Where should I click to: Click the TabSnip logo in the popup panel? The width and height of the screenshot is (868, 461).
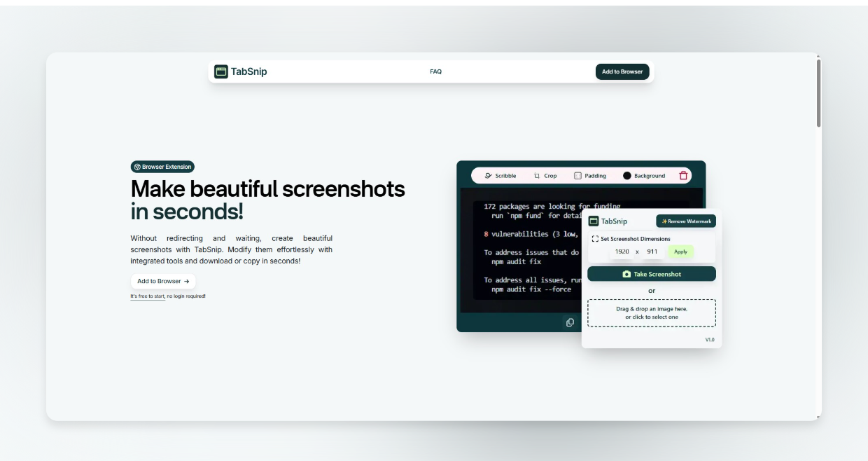click(608, 221)
